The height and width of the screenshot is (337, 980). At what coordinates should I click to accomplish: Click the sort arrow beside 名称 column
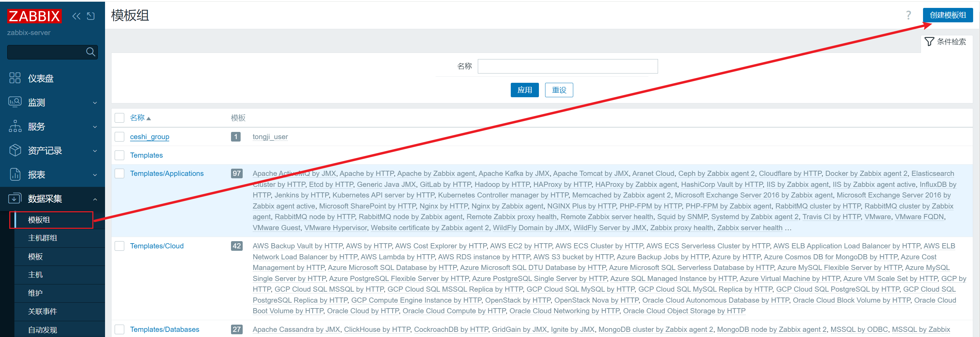click(x=149, y=119)
